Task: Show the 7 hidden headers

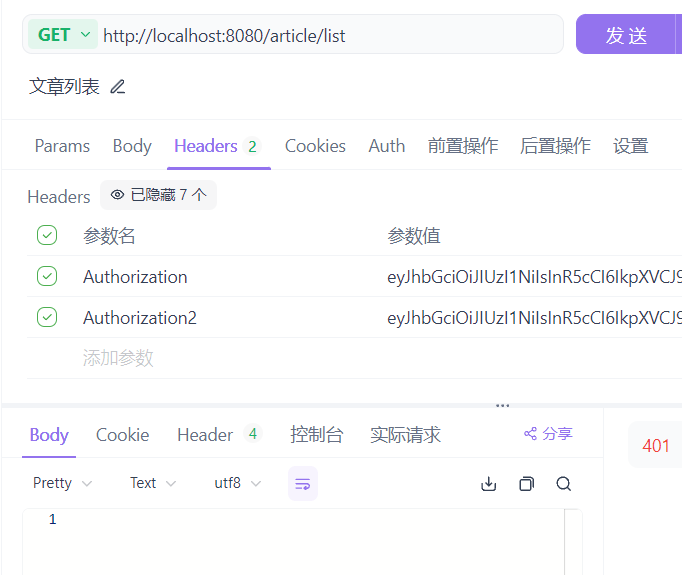Action: pyautogui.click(x=158, y=195)
